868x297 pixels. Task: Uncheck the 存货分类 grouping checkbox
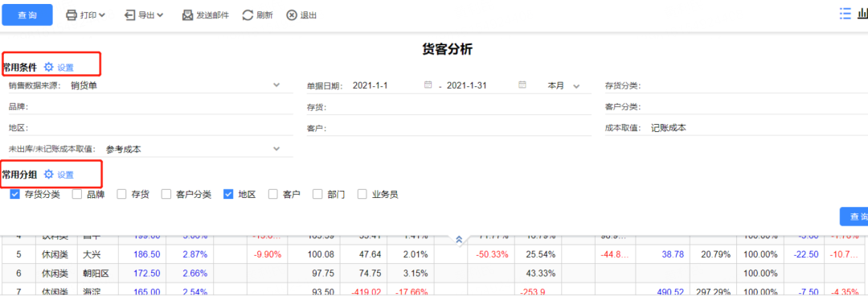click(15, 195)
